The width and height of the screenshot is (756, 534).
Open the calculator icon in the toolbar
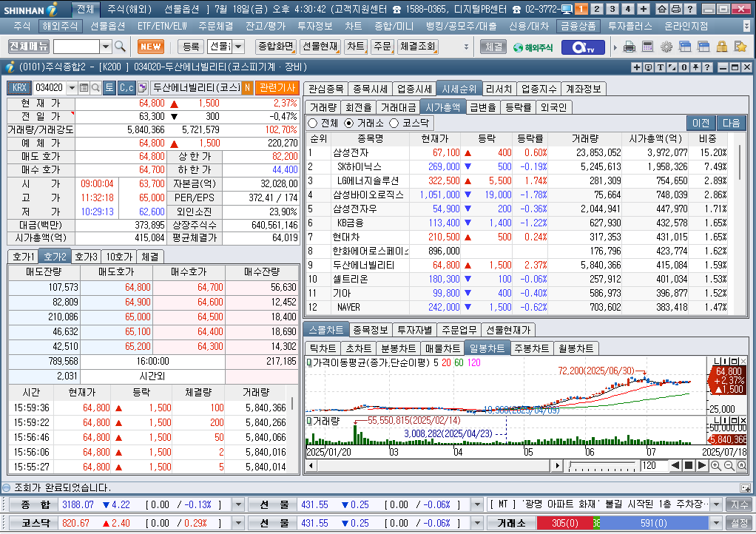pos(647,47)
